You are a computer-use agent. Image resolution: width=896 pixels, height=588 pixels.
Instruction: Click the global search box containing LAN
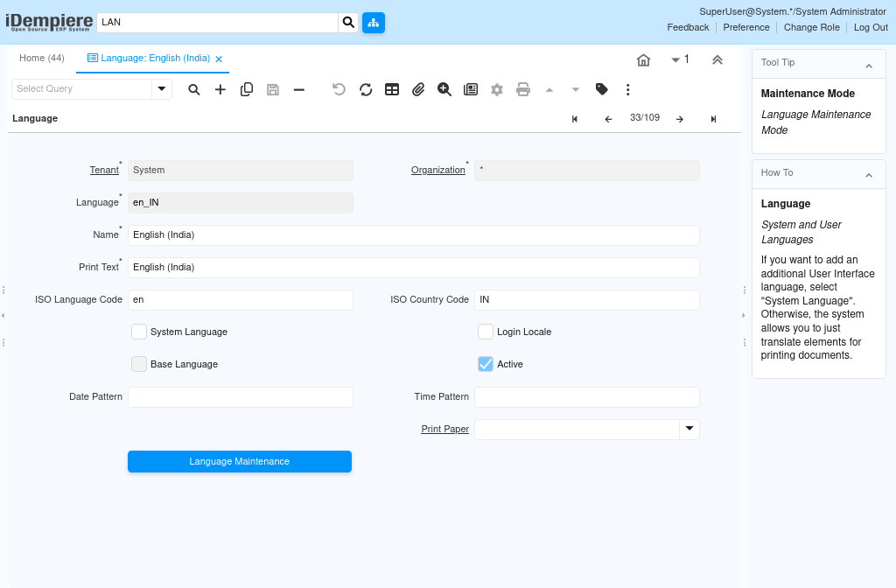click(x=217, y=22)
